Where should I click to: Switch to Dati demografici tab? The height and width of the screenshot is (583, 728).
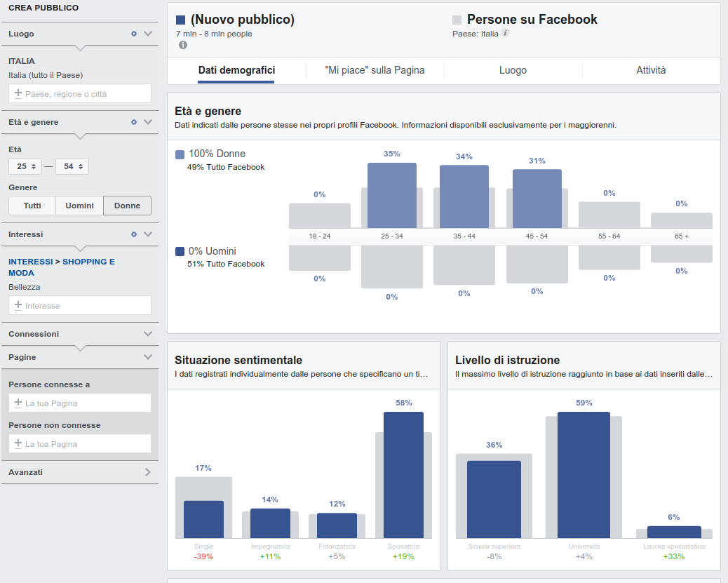pyautogui.click(x=236, y=70)
